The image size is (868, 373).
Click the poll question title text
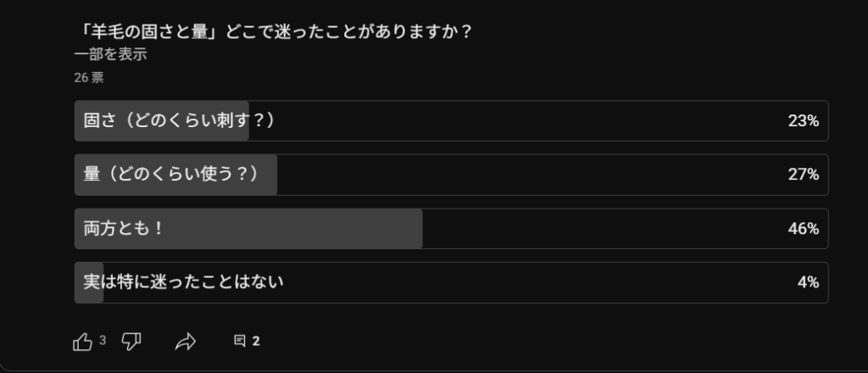[273, 31]
